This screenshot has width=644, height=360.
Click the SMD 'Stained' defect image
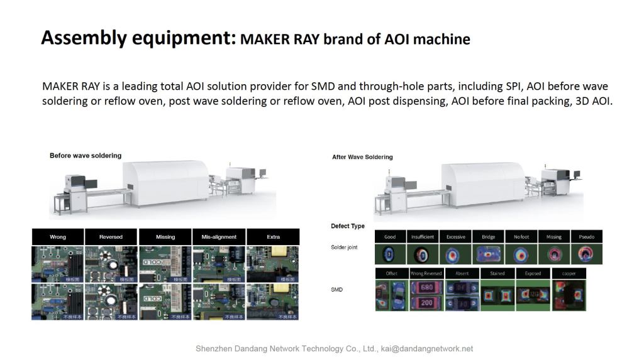[497, 295]
